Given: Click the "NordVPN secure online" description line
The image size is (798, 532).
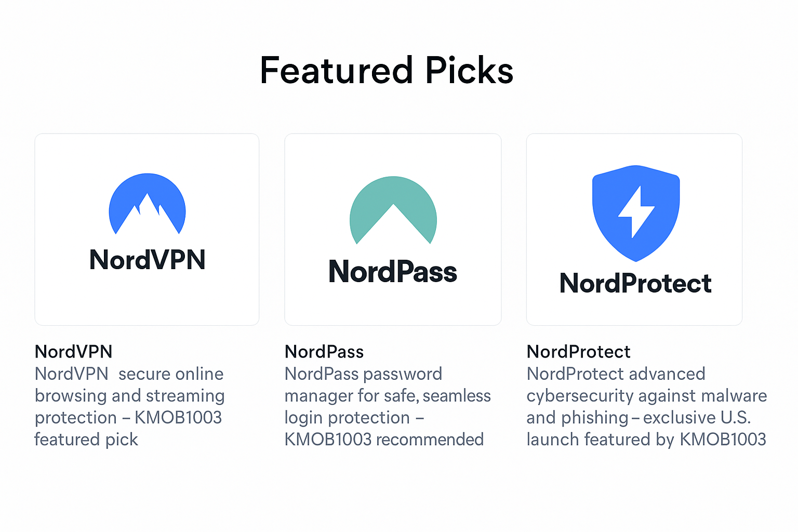Looking at the screenshot, I should 129,374.
